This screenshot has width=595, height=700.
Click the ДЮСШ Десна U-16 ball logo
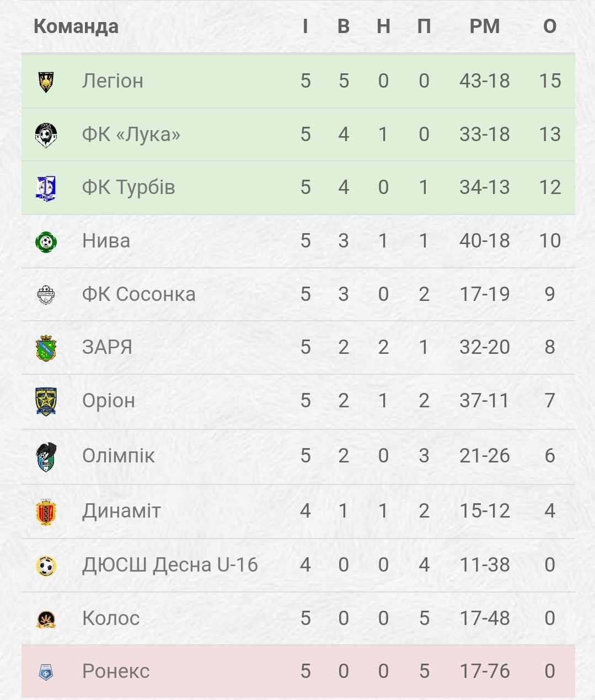[46, 566]
